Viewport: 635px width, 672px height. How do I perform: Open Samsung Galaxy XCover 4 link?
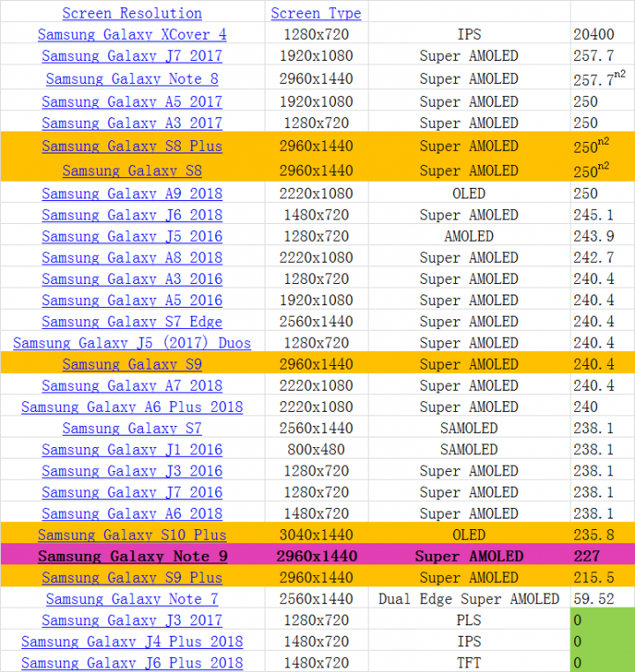[132, 34]
